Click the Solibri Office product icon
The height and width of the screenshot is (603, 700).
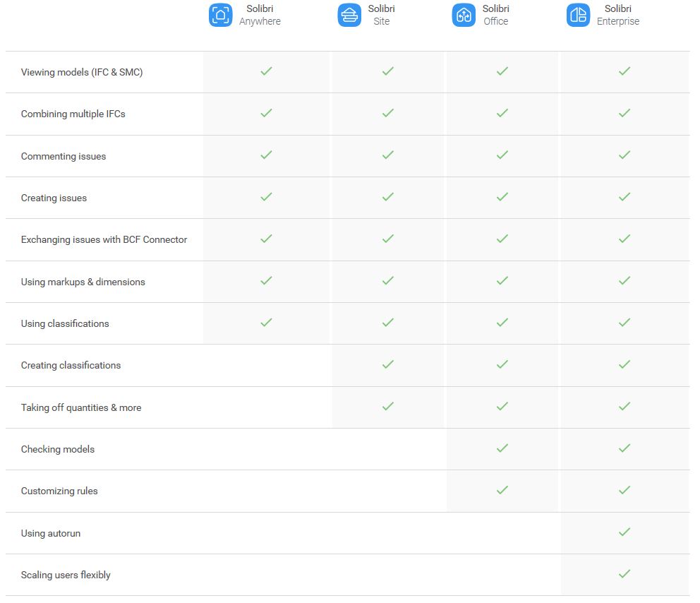(x=464, y=16)
